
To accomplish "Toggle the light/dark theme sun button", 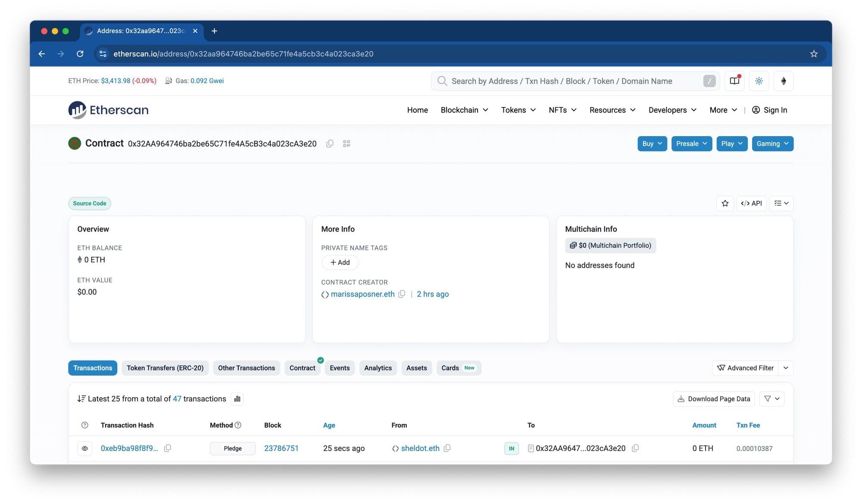I will tap(759, 81).
